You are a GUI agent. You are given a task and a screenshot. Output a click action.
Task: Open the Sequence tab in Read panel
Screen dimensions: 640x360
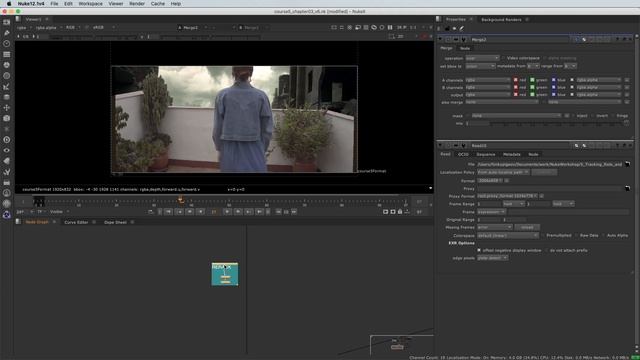(x=486, y=154)
